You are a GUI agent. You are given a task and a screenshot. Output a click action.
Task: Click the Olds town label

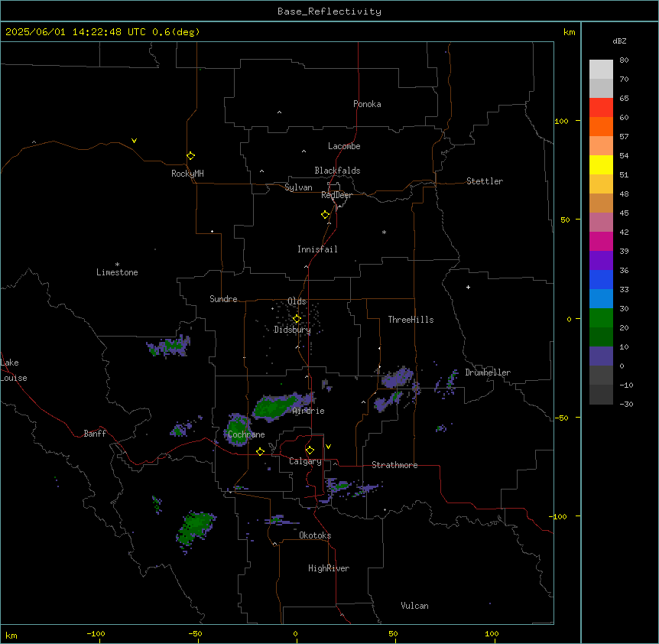[297, 301]
